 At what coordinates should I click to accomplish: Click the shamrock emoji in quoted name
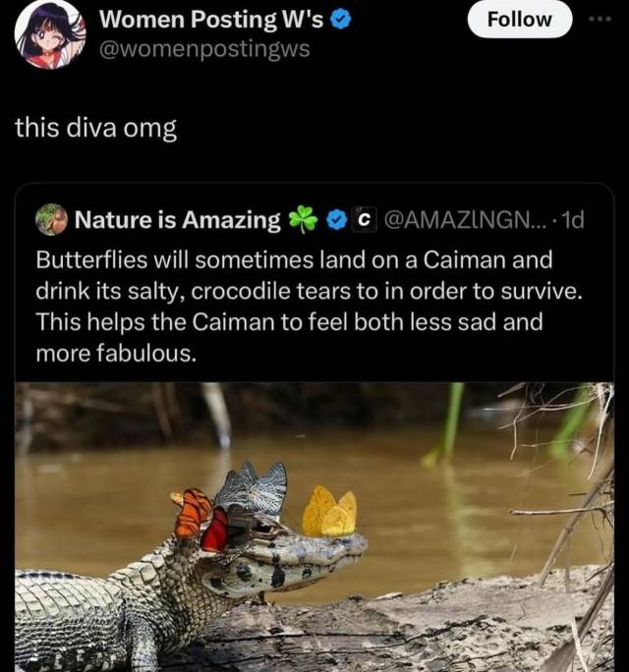[x=303, y=219]
